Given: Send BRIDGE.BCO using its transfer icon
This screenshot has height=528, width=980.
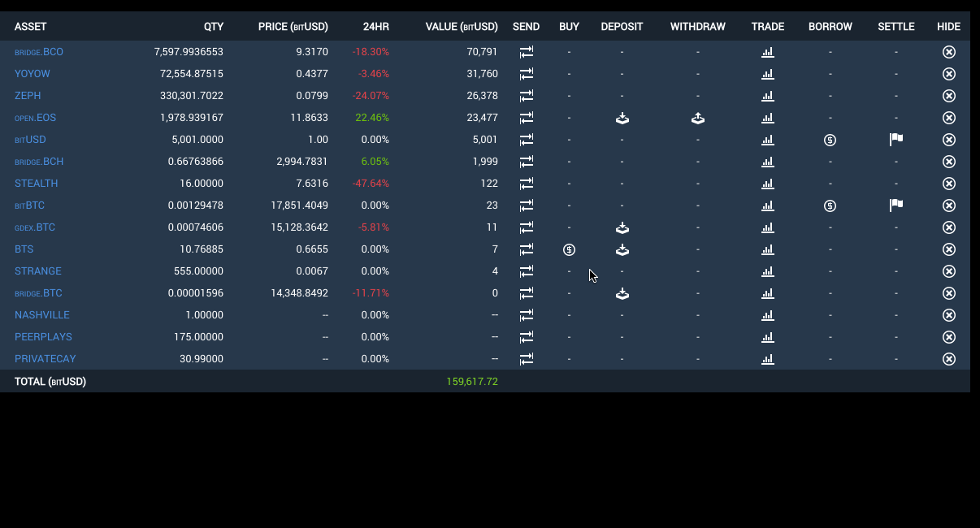Looking at the screenshot, I should (x=527, y=52).
